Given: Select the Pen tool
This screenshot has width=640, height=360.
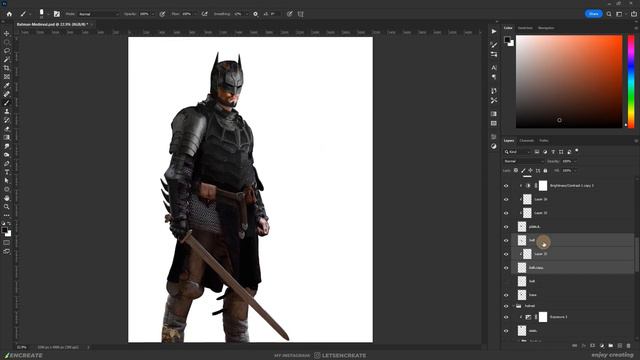Looking at the screenshot, I should [7, 164].
